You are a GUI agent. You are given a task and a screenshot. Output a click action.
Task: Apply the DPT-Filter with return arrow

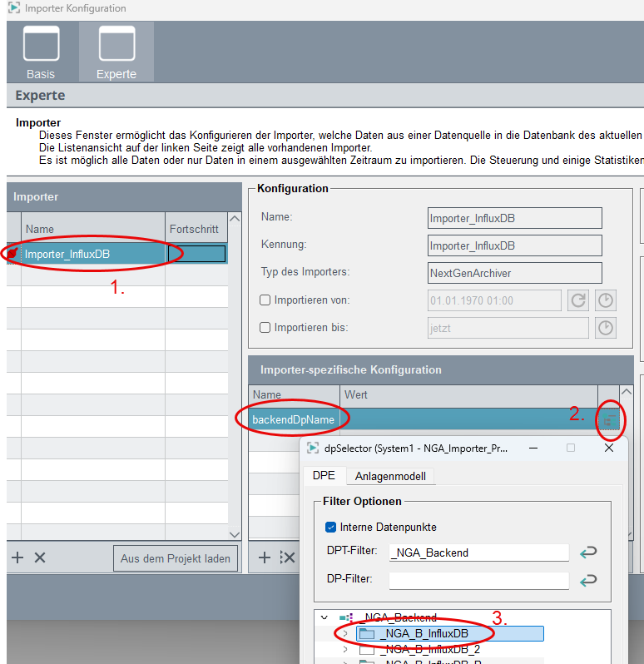(588, 553)
